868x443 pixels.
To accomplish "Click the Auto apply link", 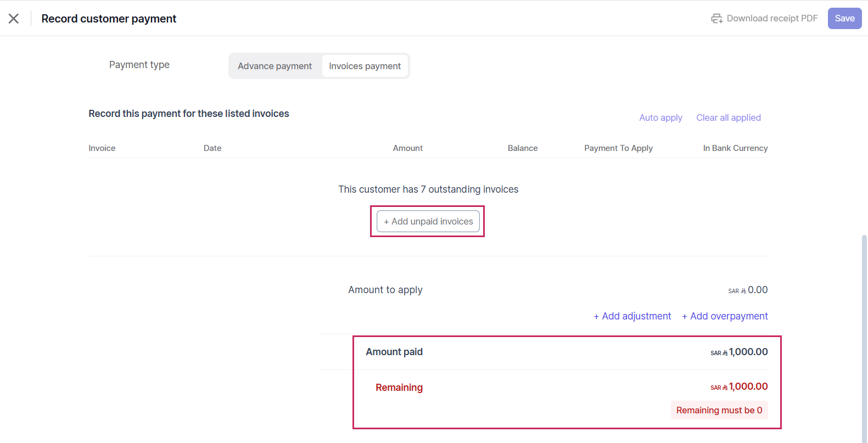I will [660, 117].
